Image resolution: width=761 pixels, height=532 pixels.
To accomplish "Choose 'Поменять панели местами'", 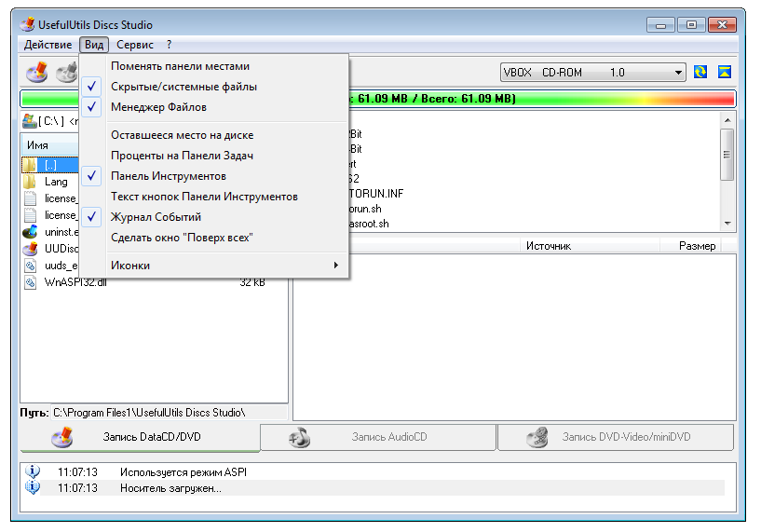I will pos(213,66).
